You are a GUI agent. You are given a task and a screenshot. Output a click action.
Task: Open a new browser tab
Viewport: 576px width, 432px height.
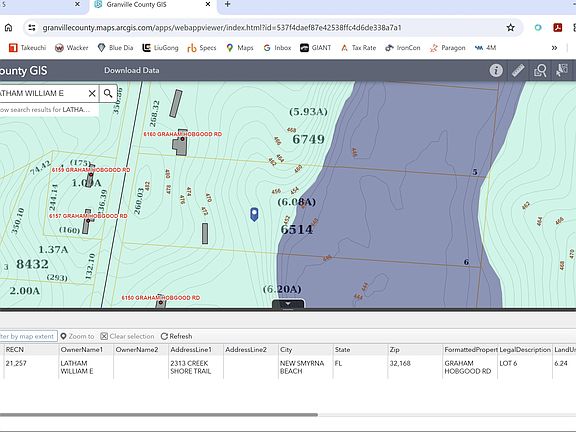click(227, 4)
